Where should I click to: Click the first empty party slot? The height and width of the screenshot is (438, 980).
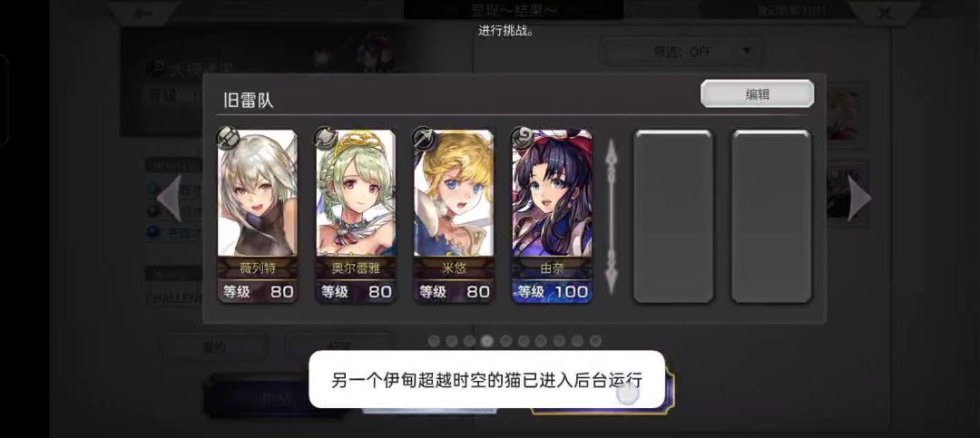pyautogui.click(x=673, y=216)
